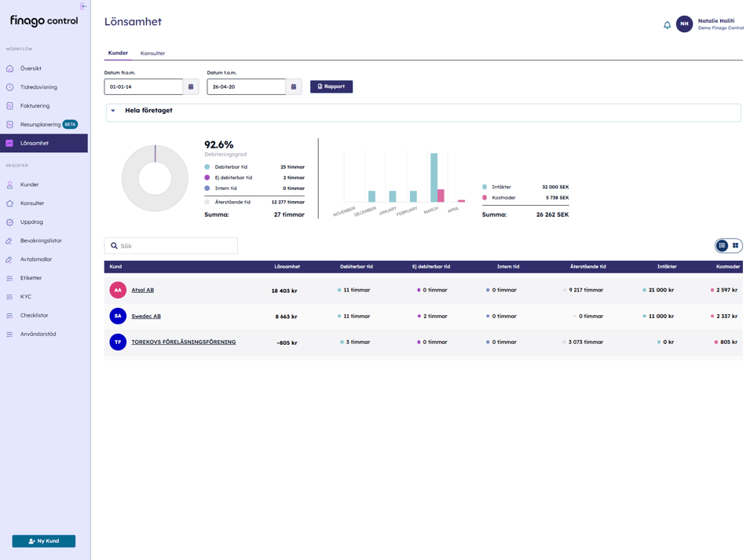Collapse the Hela företaget section
The image size is (754, 560).
(x=113, y=111)
